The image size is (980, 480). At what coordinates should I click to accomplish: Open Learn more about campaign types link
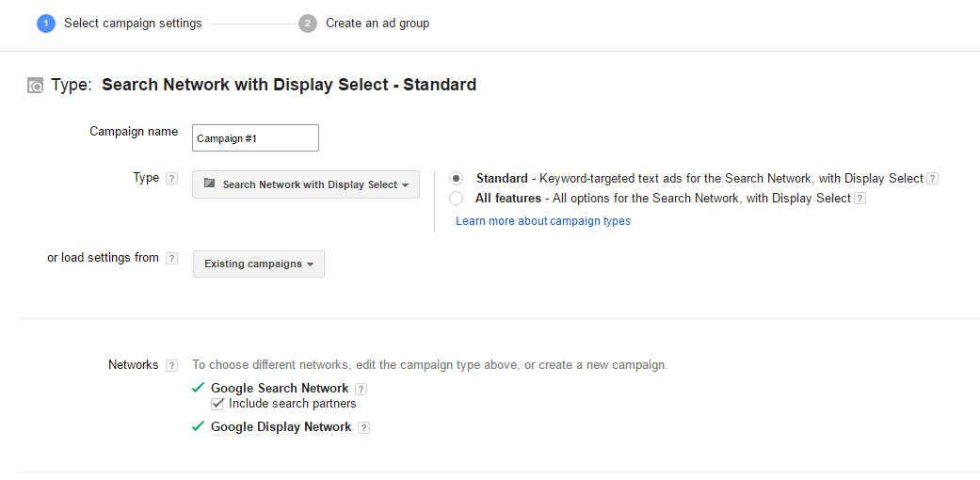coord(543,220)
